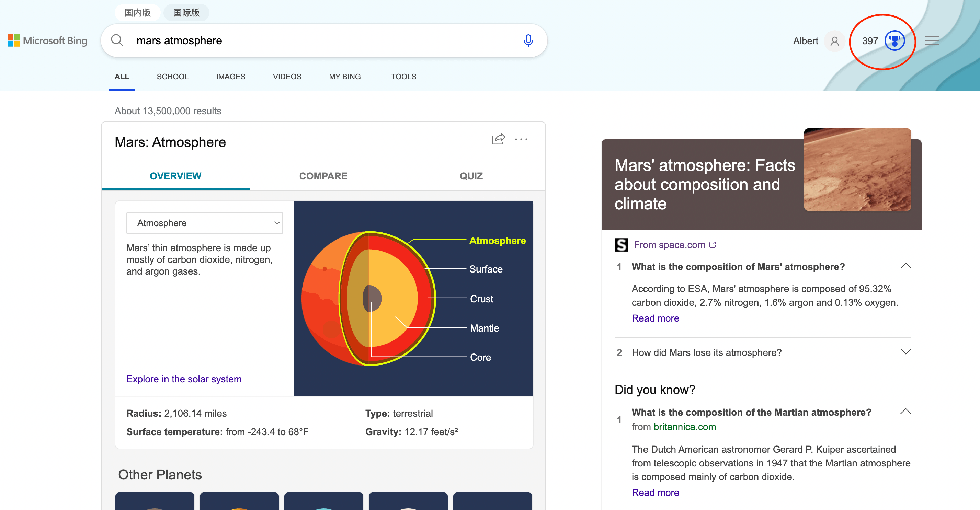
Task: Collapse the Mars atmosphere composition question
Action: pyautogui.click(x=905, y=266)
